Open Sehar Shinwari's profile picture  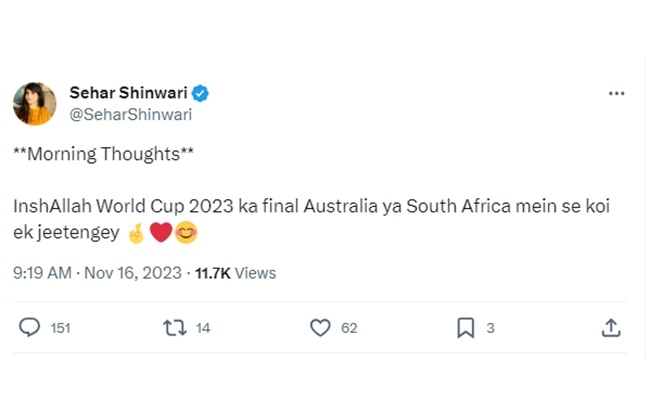[x=34, y=104]
